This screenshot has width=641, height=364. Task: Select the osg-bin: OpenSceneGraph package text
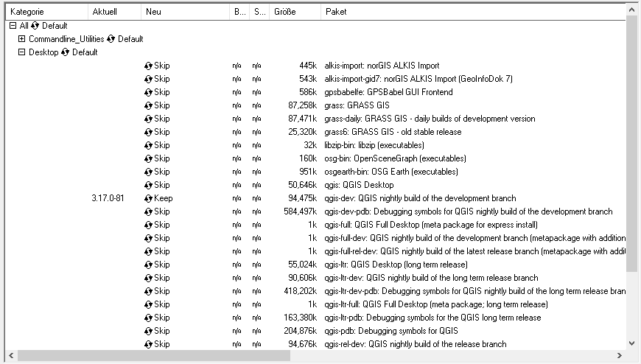(x=396, y=158)
